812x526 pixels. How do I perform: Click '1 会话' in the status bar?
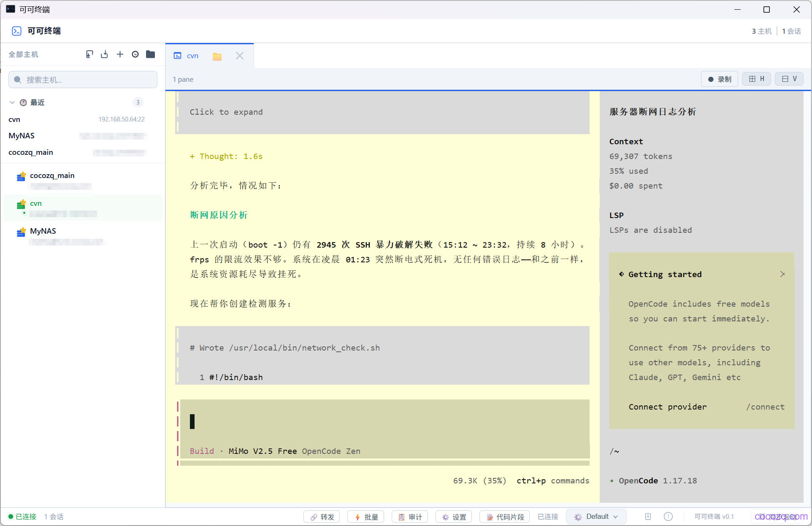54,517
